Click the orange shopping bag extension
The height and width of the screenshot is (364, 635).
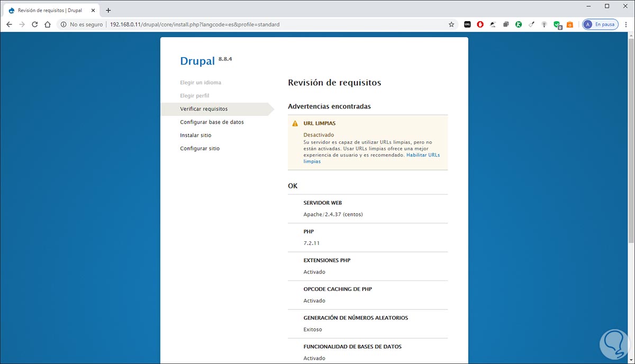(570, 24)
